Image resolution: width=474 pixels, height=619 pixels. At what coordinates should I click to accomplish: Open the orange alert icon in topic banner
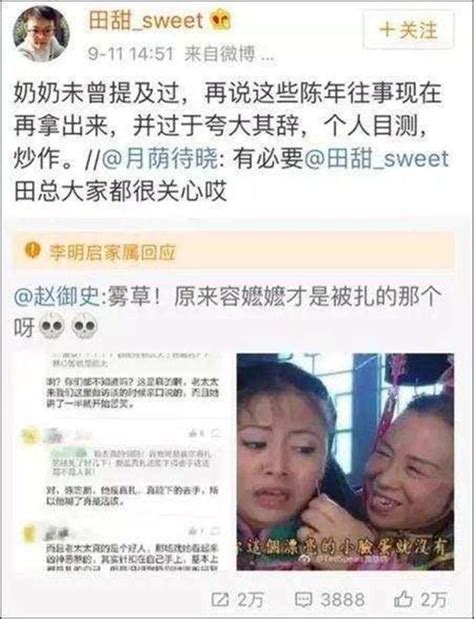pos(32,250)
